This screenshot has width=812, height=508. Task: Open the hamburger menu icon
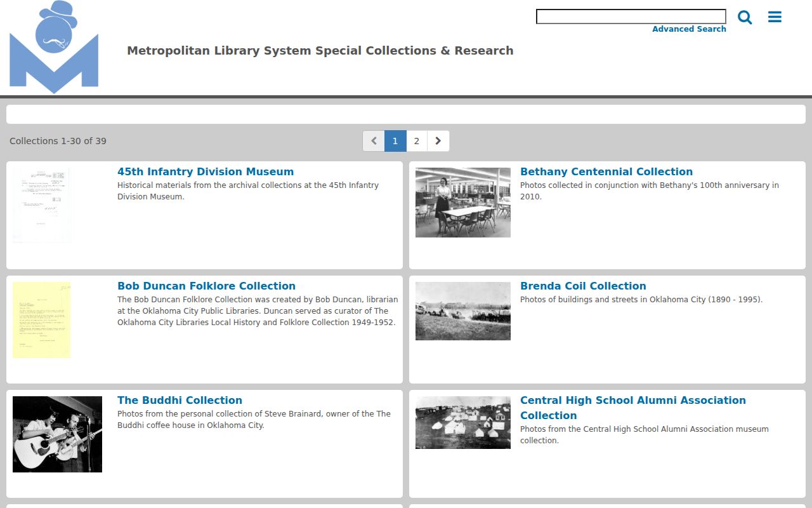[x=775, y=17]
